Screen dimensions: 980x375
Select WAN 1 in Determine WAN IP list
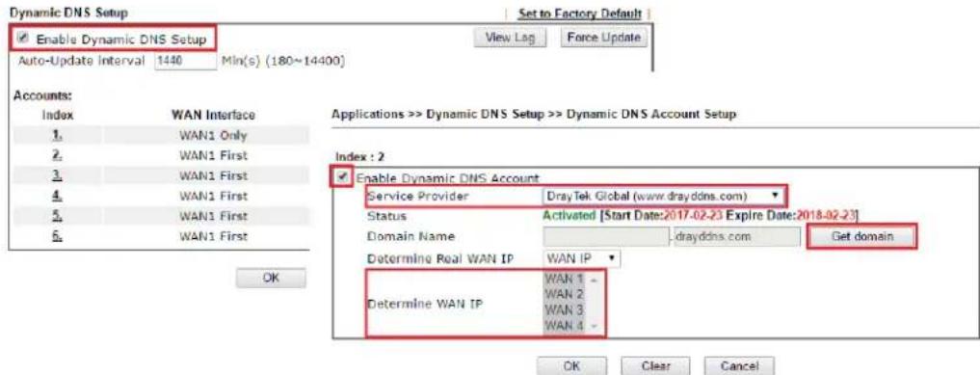pos(564,279)
